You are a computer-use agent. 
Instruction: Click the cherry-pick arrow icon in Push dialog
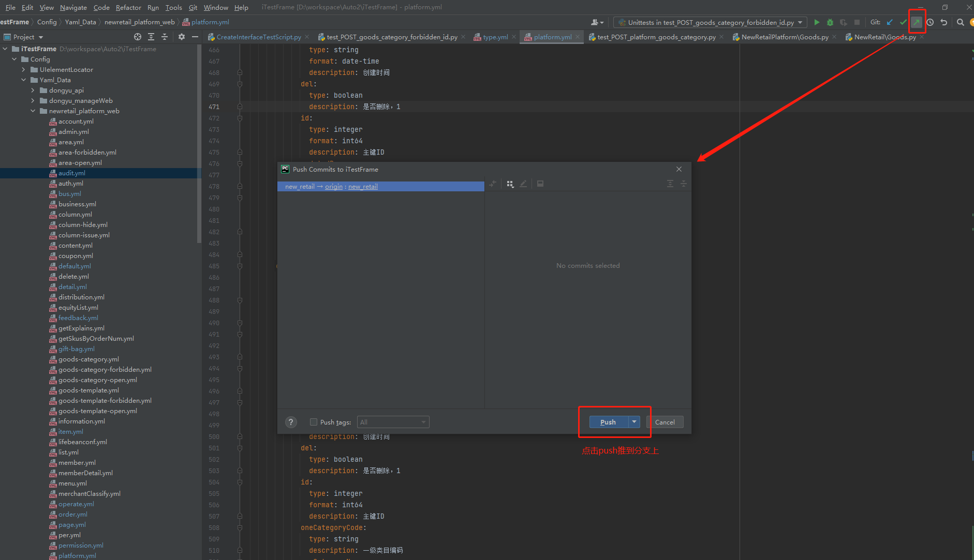coord(493,184)
